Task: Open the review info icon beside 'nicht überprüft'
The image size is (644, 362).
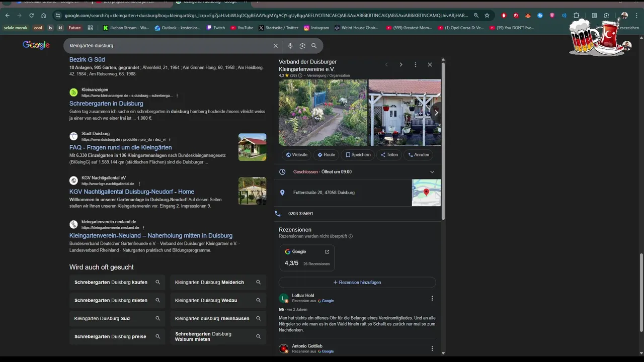Action: coord(351,236)
